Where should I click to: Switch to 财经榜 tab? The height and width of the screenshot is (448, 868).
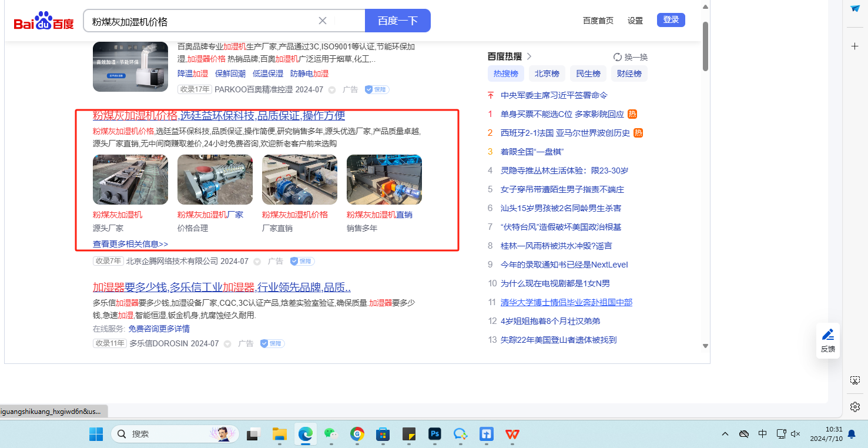pos(629,73)
